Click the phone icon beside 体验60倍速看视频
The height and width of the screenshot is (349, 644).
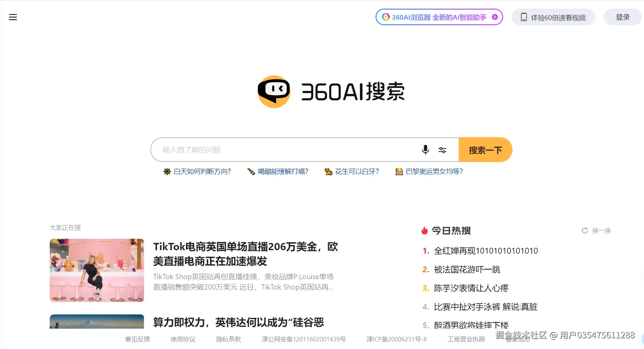(x=524, y=17)
